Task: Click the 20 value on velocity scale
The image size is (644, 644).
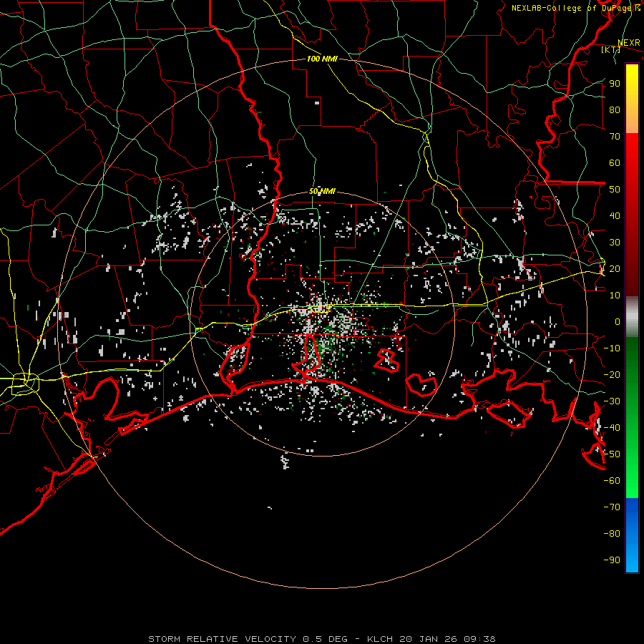Action: click(x=615, y=268)
